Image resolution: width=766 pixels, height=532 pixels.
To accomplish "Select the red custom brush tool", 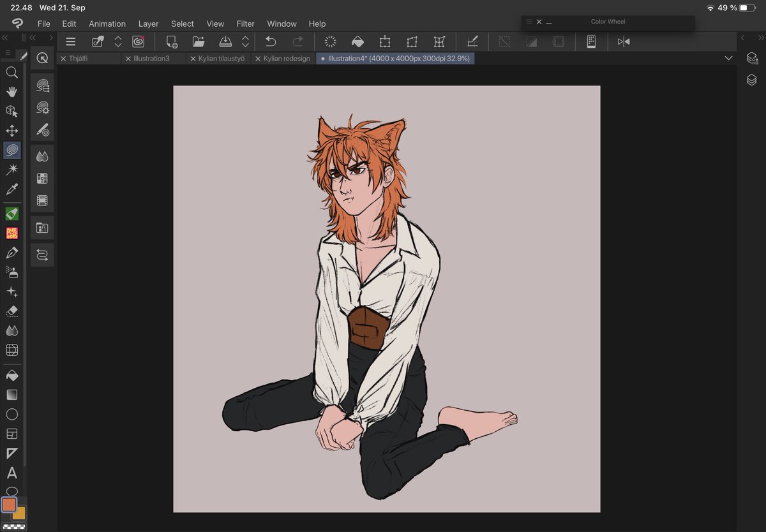I will [11, 233].
